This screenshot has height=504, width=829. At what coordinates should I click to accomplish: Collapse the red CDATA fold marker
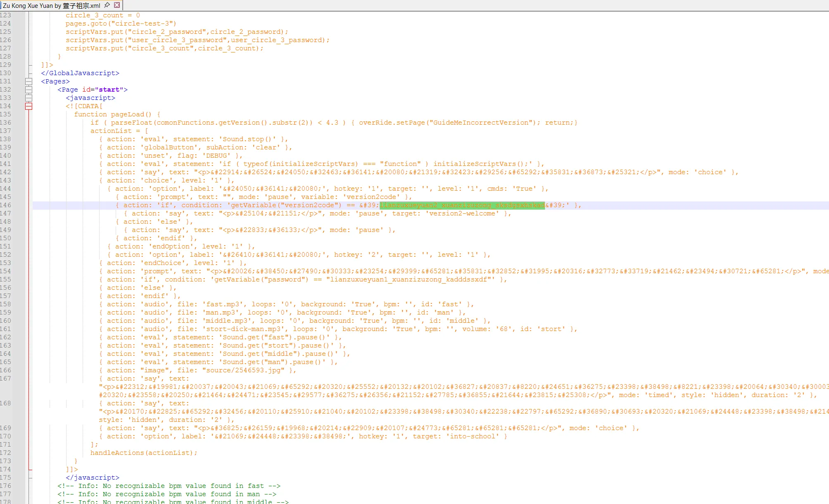pos(29,106)
